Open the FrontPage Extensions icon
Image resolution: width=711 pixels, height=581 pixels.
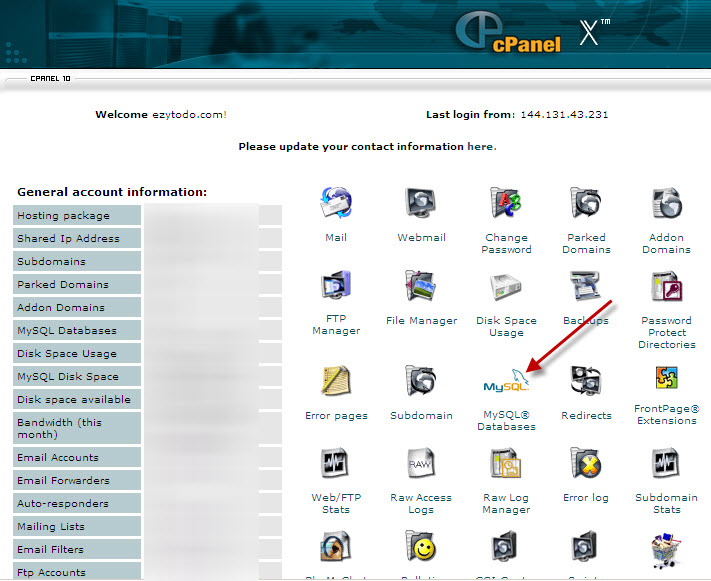point(666,380)
